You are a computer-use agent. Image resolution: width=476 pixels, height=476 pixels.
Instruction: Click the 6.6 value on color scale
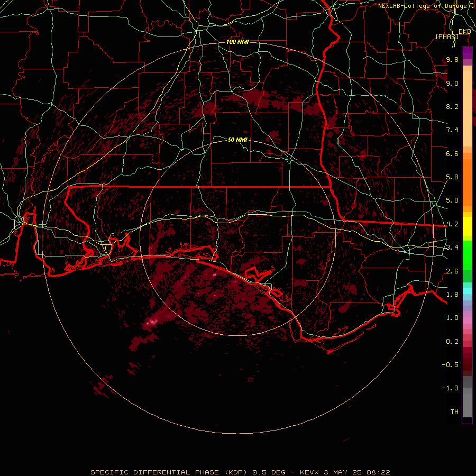[x=452, y=153]
